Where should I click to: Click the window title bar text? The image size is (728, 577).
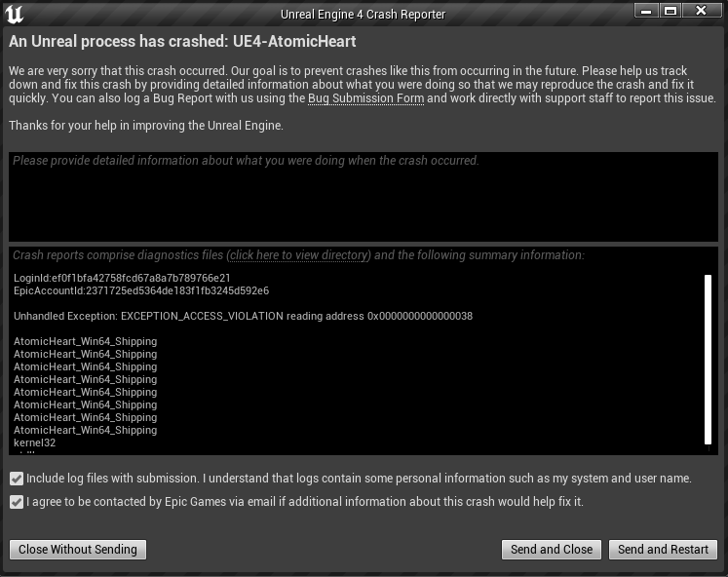pyautogui.click(x=364, y=15)
